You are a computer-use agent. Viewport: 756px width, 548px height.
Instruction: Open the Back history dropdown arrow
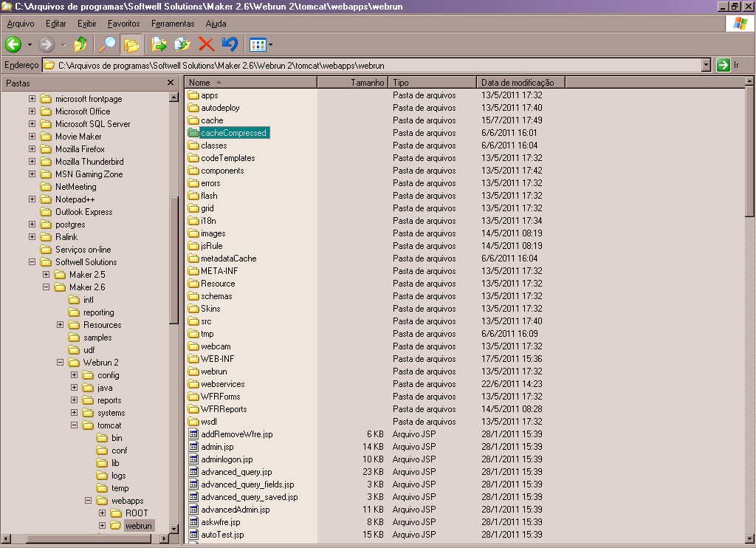point(30,45)
